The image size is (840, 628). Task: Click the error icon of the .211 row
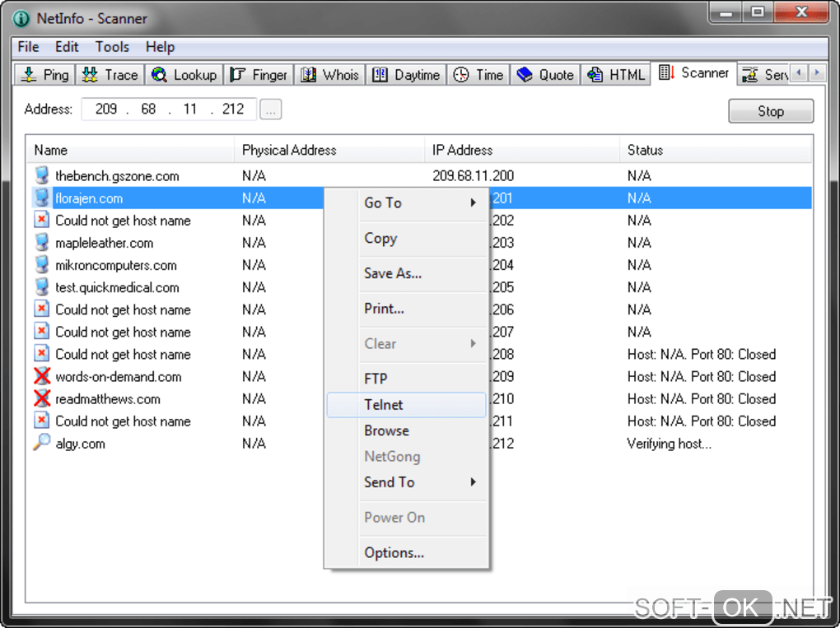click(x=42, y=421)
